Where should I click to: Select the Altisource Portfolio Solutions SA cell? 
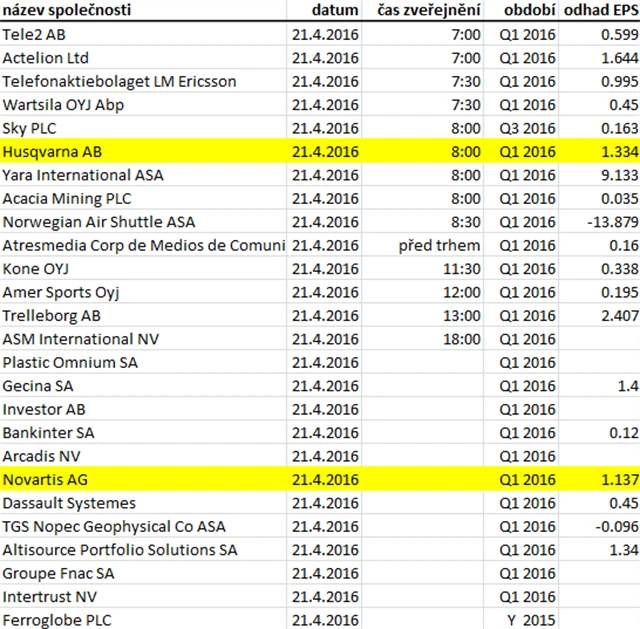click(120, 550)
